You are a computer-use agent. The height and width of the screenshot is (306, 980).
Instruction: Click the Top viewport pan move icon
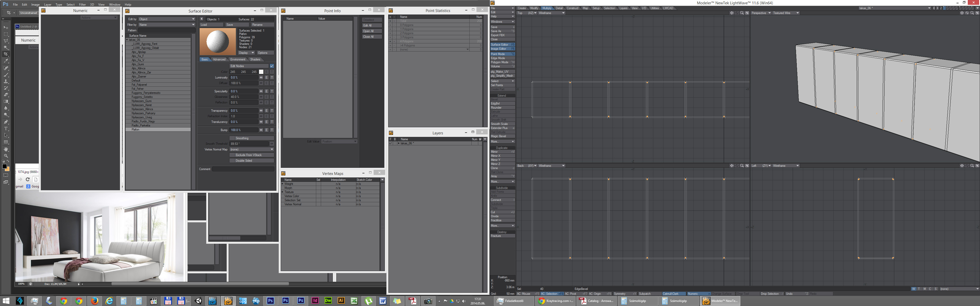732,13
